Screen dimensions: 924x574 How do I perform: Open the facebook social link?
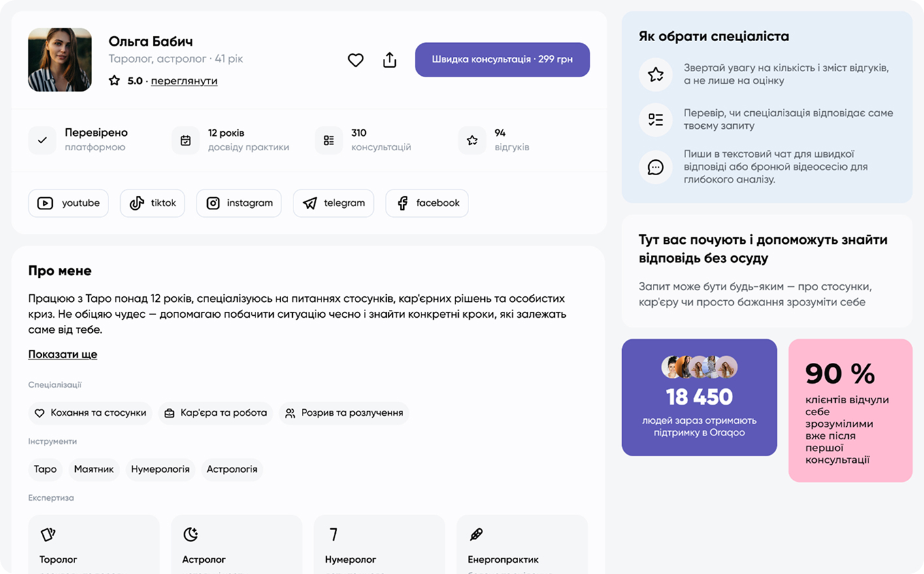(x=427, y=203)
